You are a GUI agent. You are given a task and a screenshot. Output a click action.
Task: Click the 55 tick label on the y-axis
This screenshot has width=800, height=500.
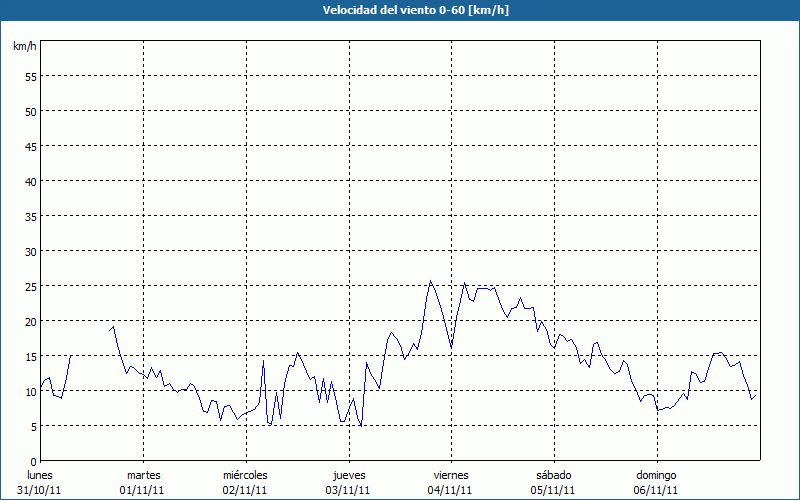(31, 76)
